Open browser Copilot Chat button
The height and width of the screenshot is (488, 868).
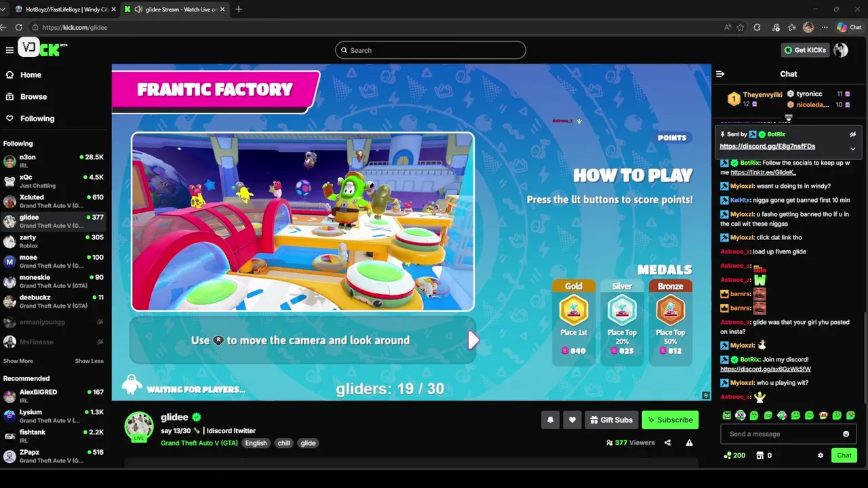pyautogui.click(x=849, y=27)
